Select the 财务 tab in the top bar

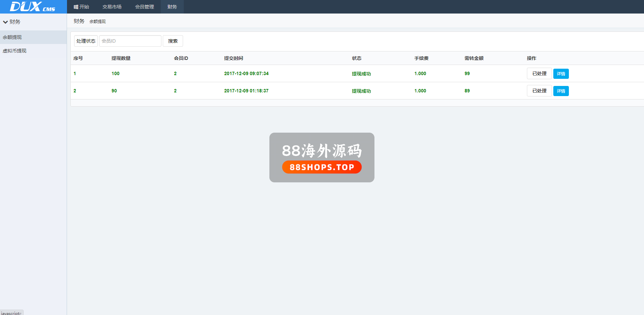tap(172, 7)
